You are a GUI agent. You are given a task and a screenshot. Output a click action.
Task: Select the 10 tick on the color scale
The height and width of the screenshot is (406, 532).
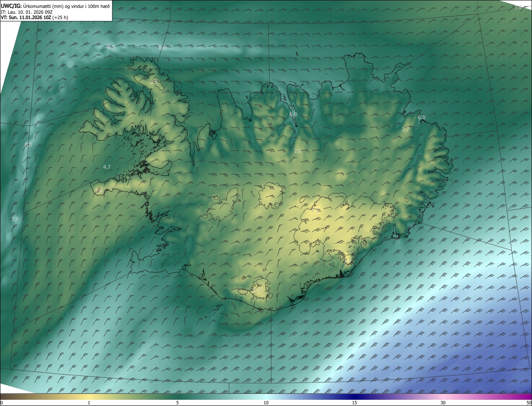click(266, 403)
